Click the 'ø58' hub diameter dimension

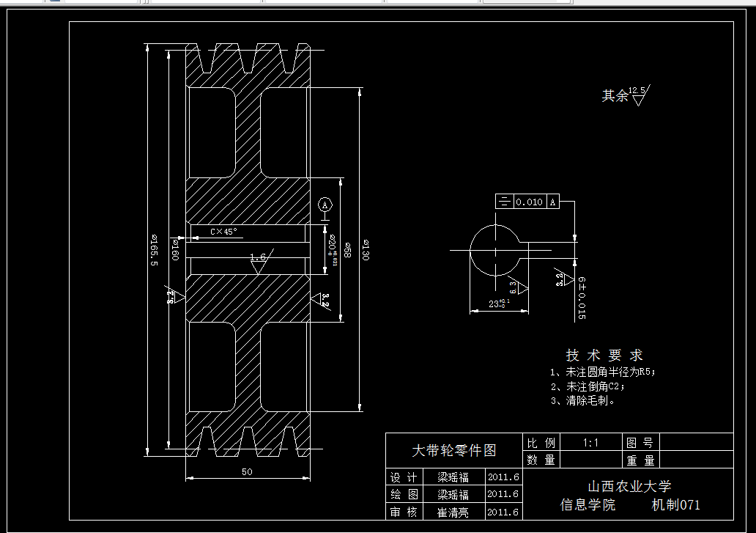(348, 250)
